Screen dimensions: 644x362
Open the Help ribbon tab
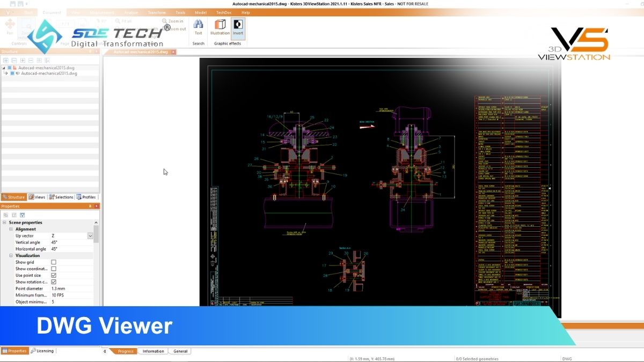pos(246,12)
